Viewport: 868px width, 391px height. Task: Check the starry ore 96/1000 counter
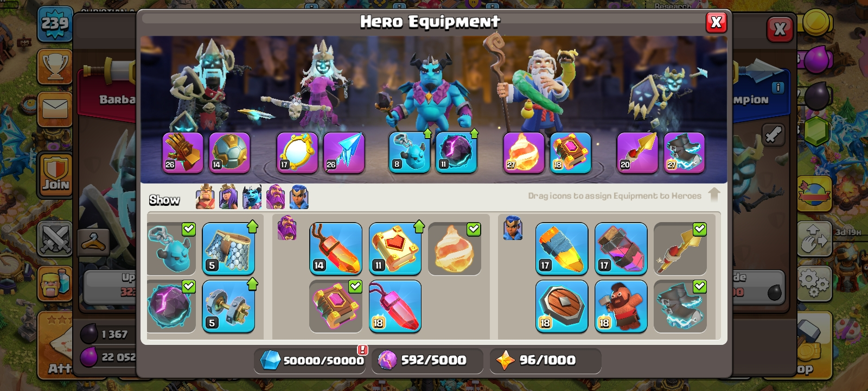point(545,361)
